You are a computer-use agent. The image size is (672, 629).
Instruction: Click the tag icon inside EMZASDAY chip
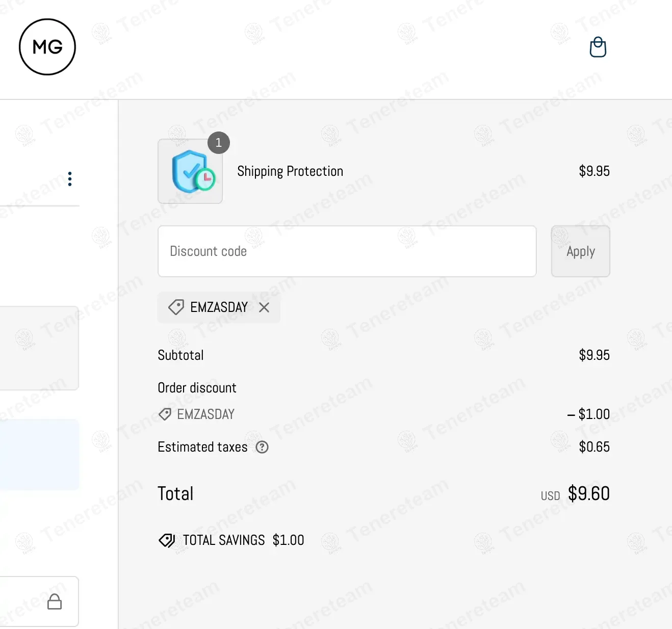[176, 307]
